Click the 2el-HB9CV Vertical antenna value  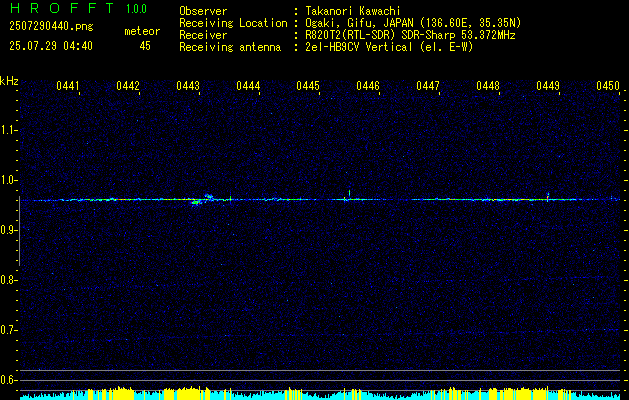(389, 47)
